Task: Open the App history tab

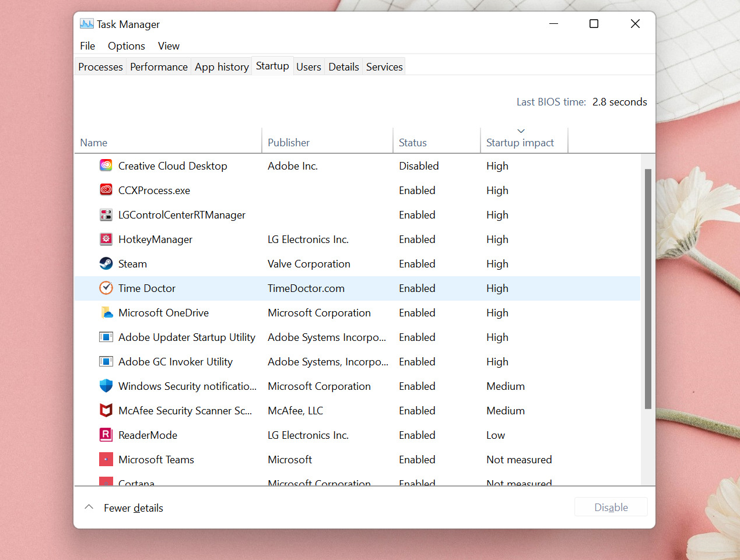Action: click(x=222, y=66)
